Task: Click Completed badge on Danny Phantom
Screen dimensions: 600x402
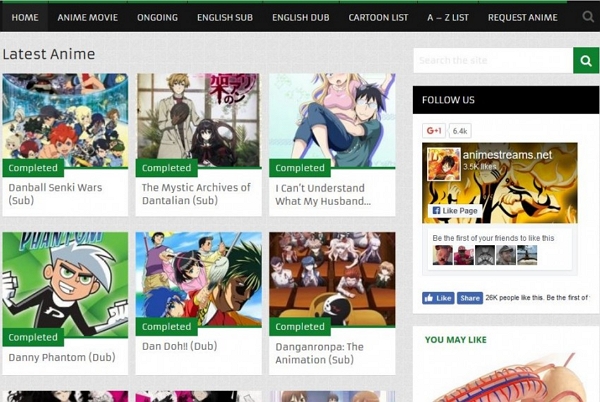Action: point(33,337)
